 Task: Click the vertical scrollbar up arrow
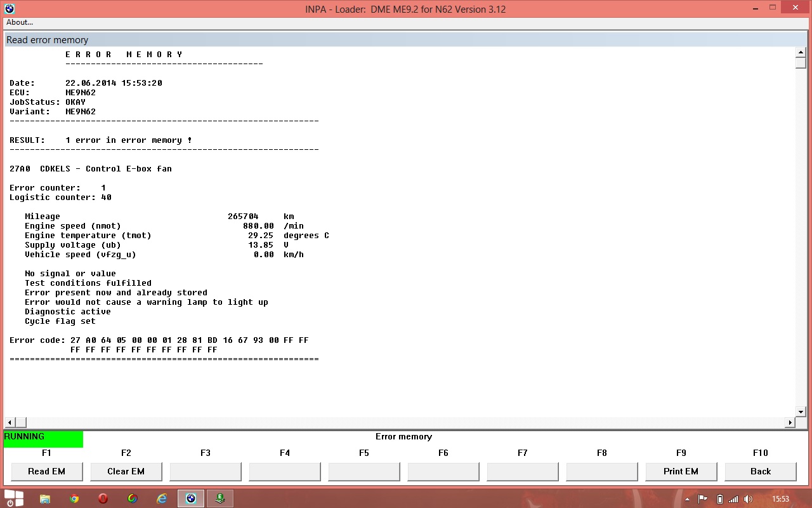coord(801,53)
